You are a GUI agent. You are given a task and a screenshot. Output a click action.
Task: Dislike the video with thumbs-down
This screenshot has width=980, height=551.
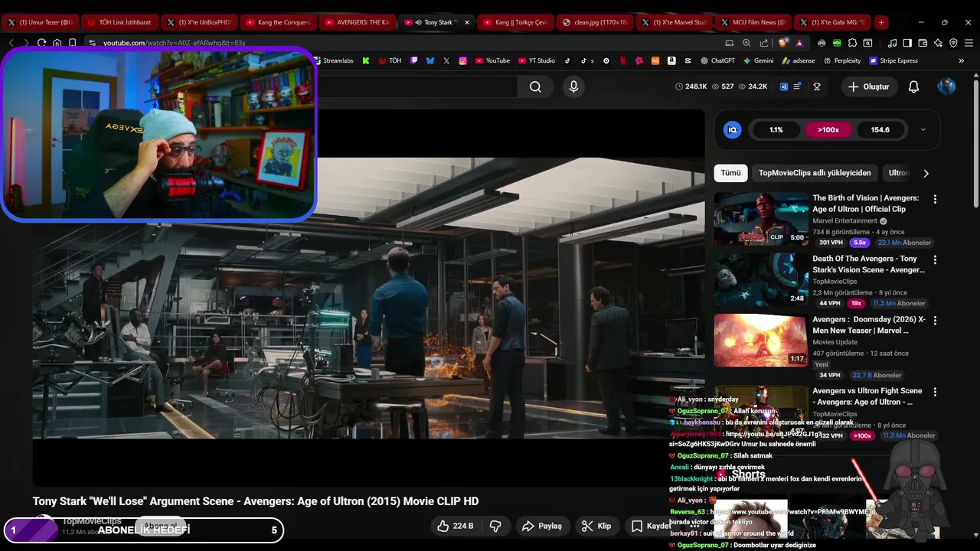click(x=495, y=526)
